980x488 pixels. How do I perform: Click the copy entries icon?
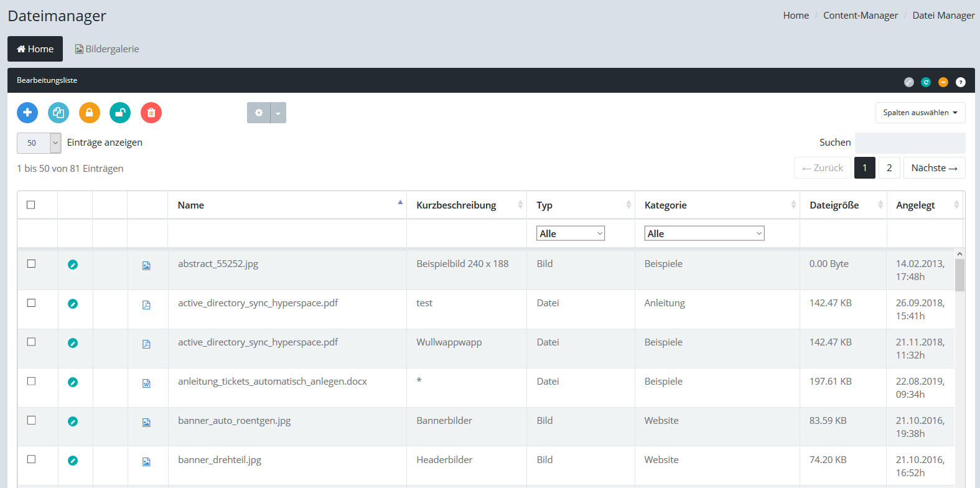point(58,113)
